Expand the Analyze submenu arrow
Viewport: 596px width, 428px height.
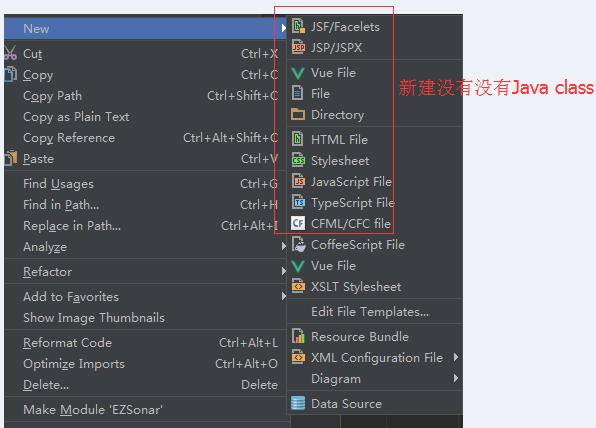284,246
